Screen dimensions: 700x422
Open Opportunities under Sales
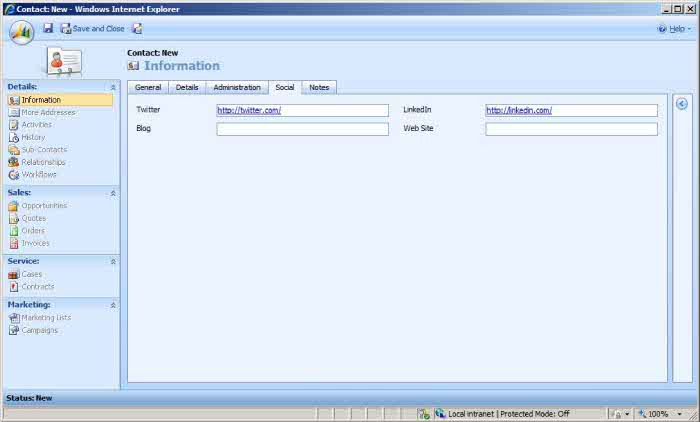[44, 206]
